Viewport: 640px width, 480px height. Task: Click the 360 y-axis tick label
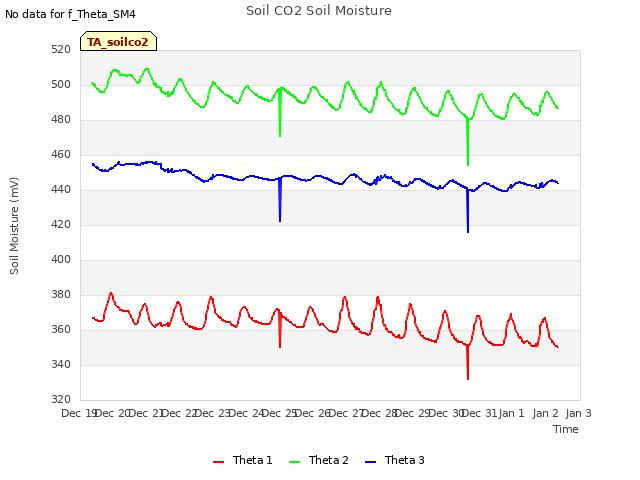[x=61, y=329]
